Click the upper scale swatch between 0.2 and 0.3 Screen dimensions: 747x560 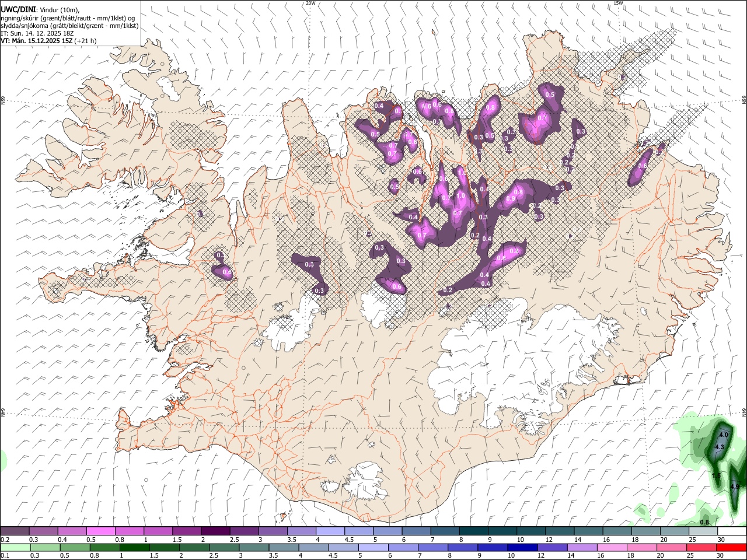pos(15,531)
